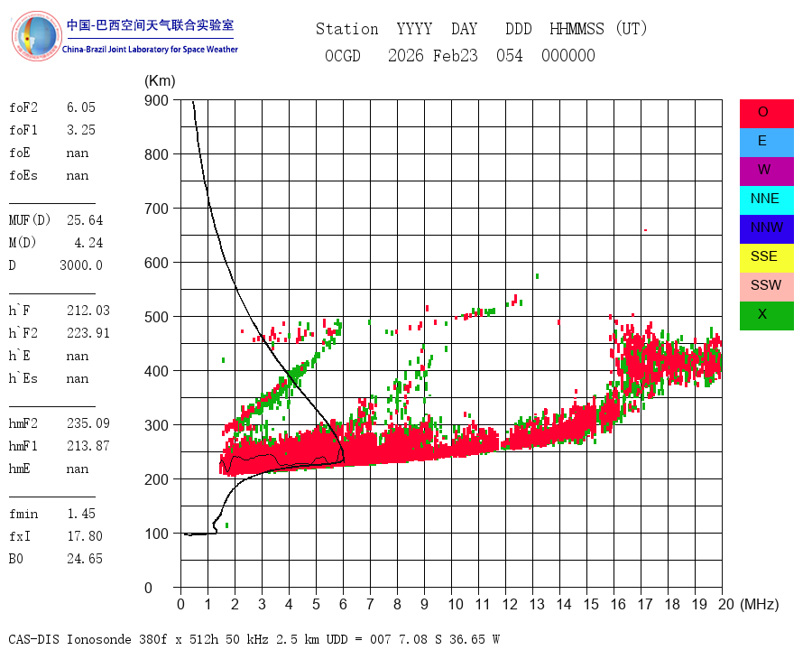
Task: Click the green X legend swatch
Action: tap(766, 316)
